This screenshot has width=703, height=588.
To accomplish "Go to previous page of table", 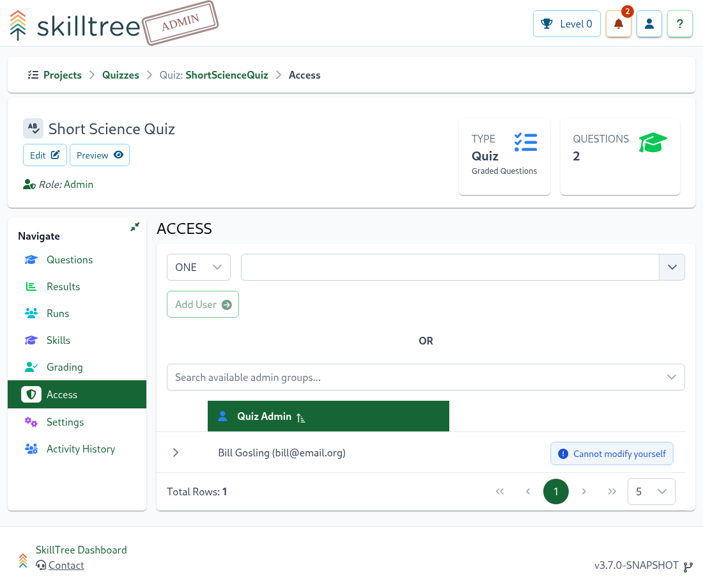I will coord(528,491).
